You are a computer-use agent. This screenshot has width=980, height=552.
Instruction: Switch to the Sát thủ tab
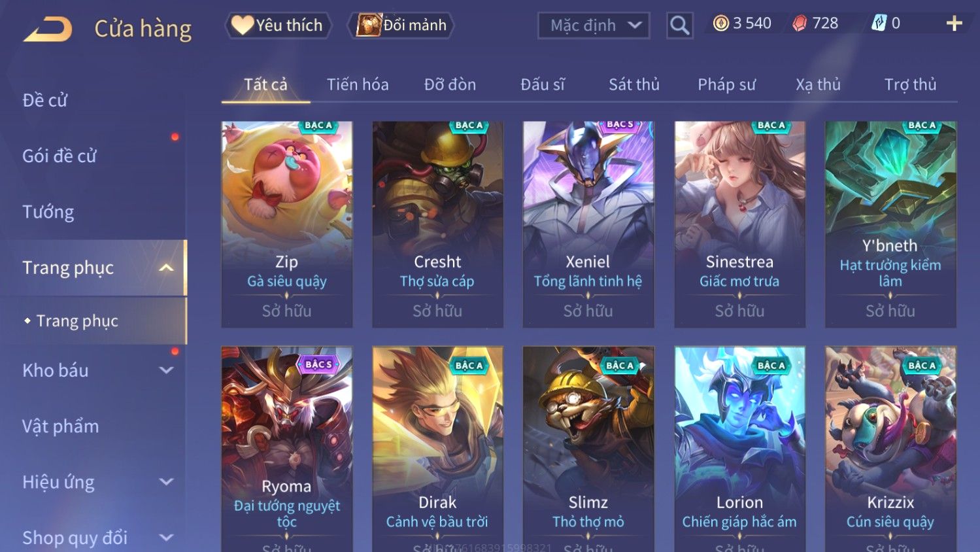(634, 84)
